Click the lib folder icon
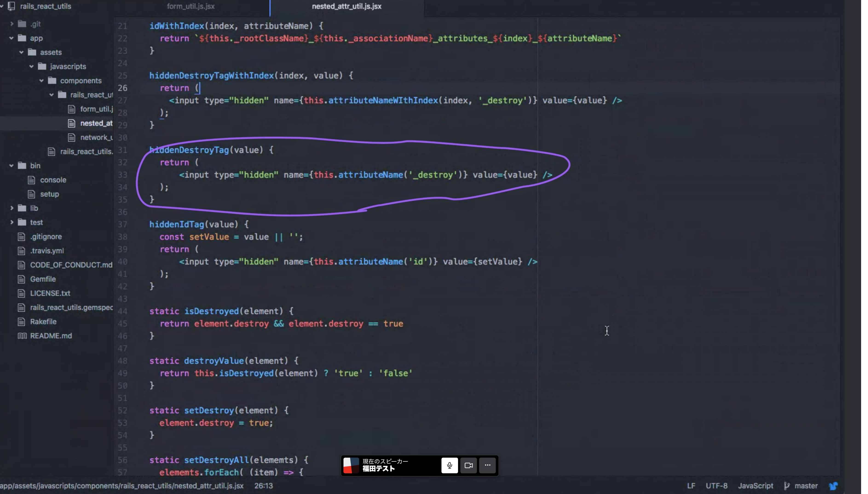The height and width of the screenshot is (494, 868). 22,208
